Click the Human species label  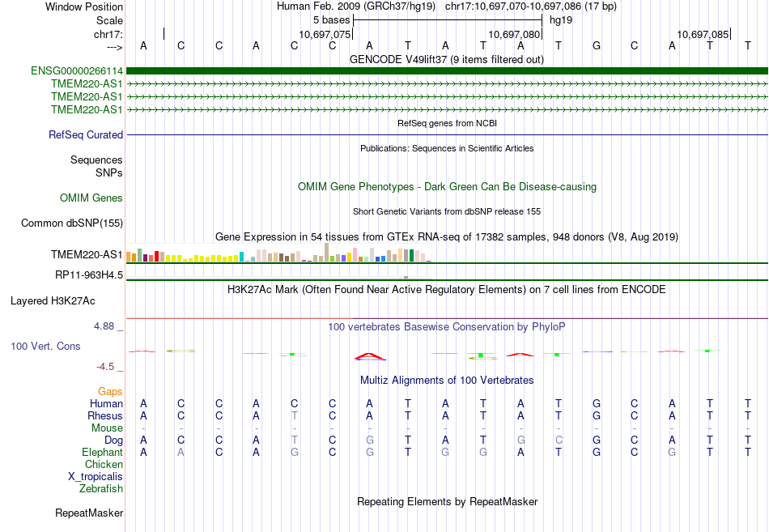click(x=106, y=403)
